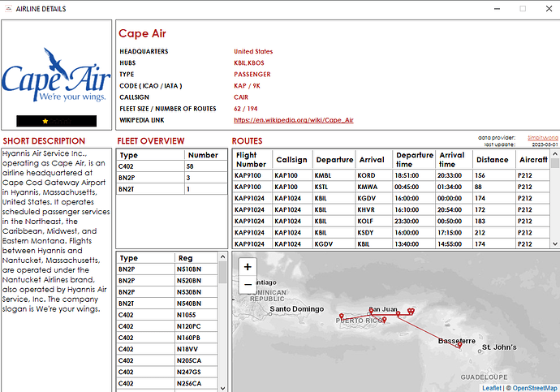The width and height of the screenshot is (560, 392).
Task: Click the routes table scroll-down arrow
Action: (x=554, y=243)
